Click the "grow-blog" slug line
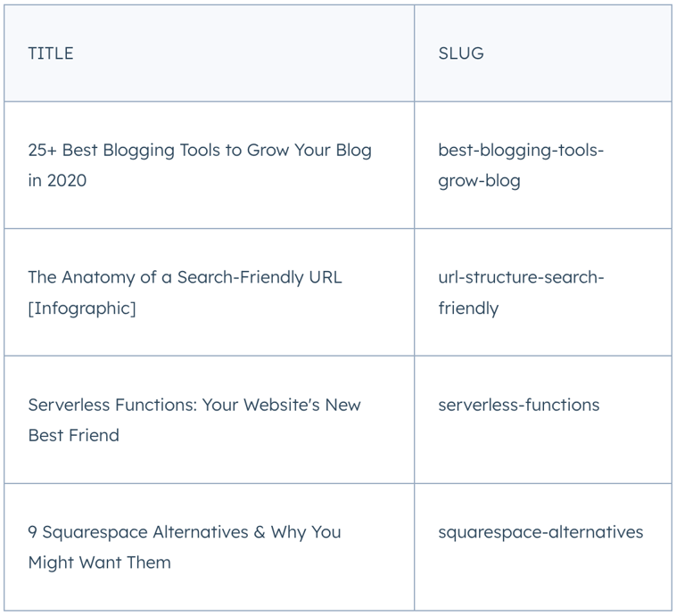Viewport: 676px width, 616px height. click(x=479, y=181)
